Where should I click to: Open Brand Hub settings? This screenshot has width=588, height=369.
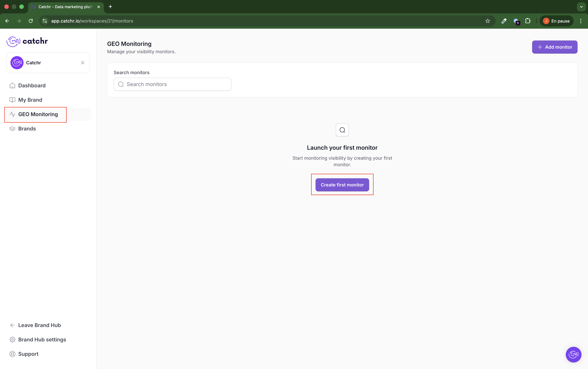tap(42, 339)
